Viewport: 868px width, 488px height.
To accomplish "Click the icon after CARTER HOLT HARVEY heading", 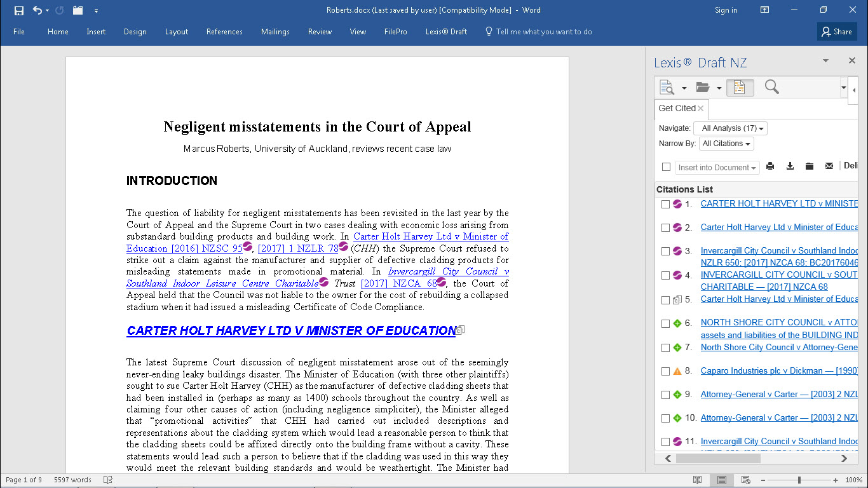I will coord(461,330).
